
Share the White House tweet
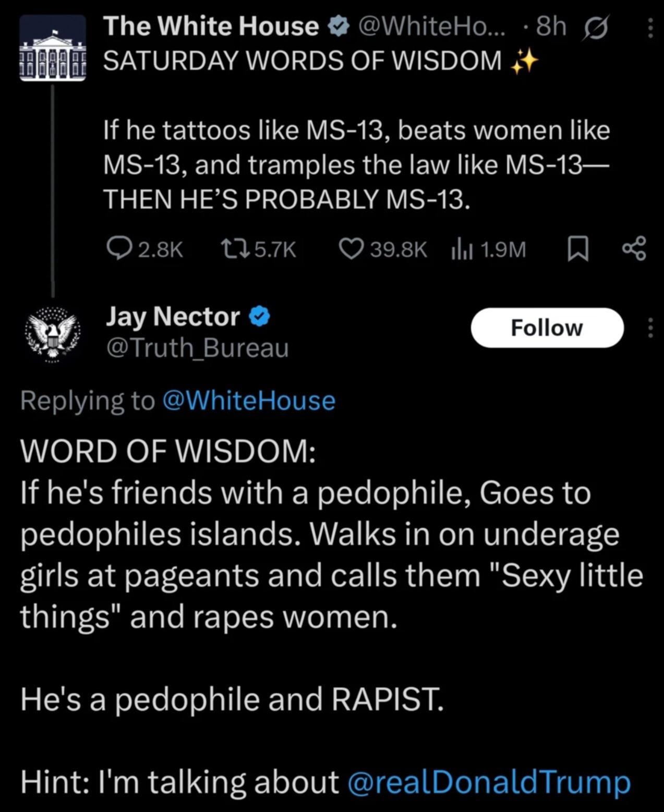click(x=634, y=249)
